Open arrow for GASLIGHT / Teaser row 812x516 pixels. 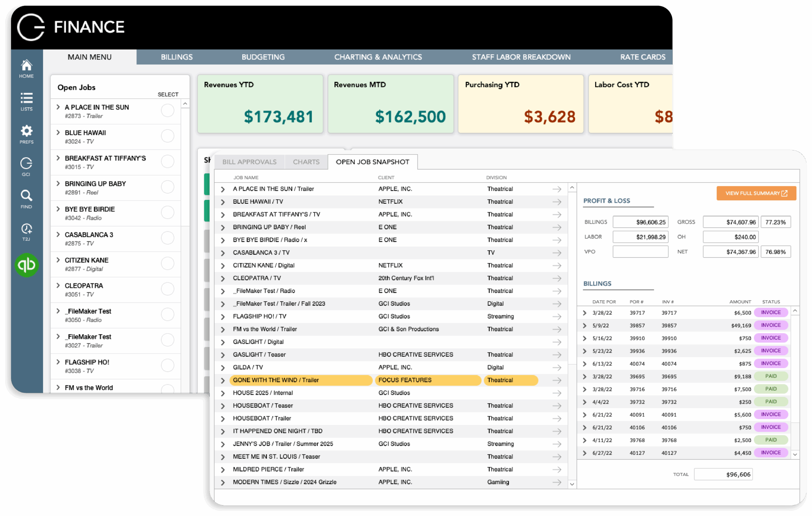pyautogui.click(x=557, y=355)
